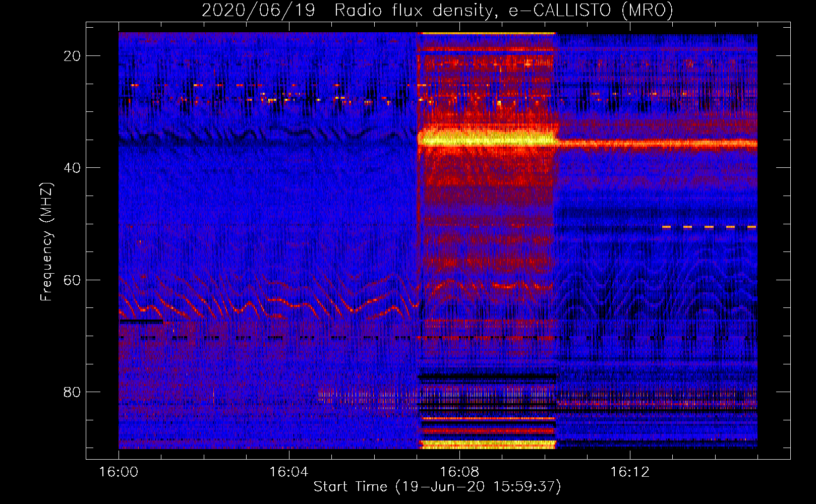Click the '16:12' time tick label

[629, 472]
